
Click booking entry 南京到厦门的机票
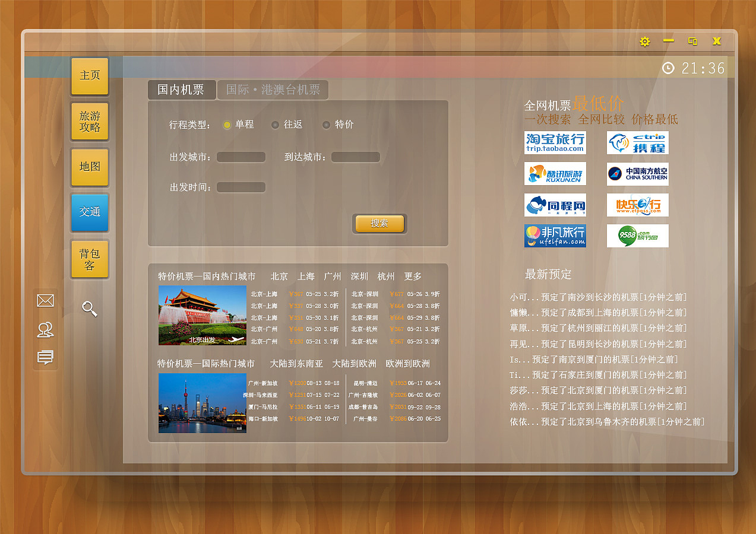[594, 360]
